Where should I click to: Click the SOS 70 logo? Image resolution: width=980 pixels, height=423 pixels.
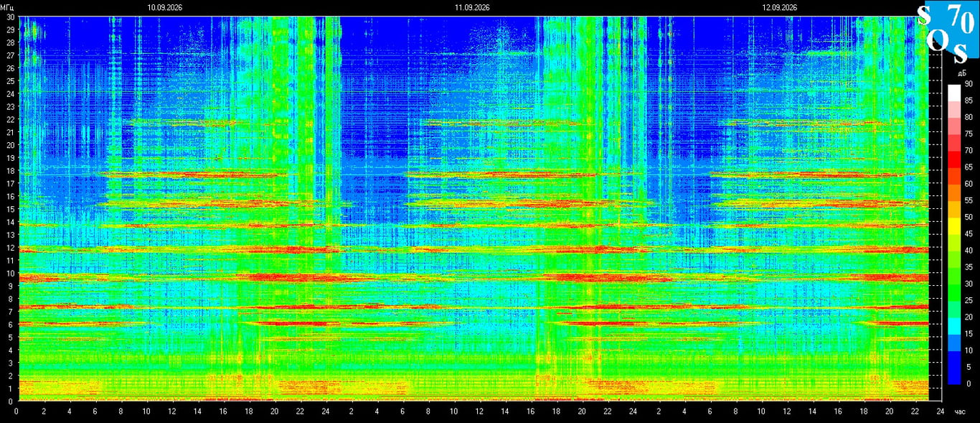(x=948, y=31)
